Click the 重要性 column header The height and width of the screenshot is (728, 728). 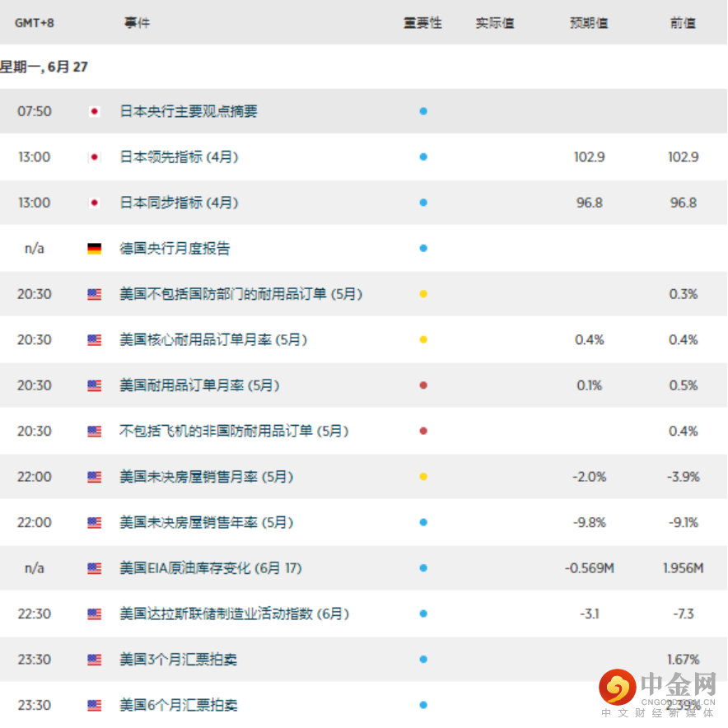[x=422, y=23]
